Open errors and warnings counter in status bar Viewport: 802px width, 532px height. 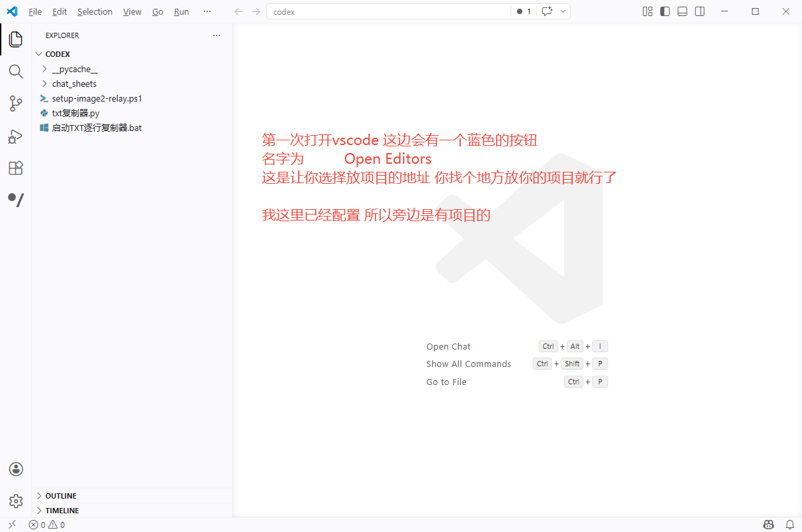point(47,525)
